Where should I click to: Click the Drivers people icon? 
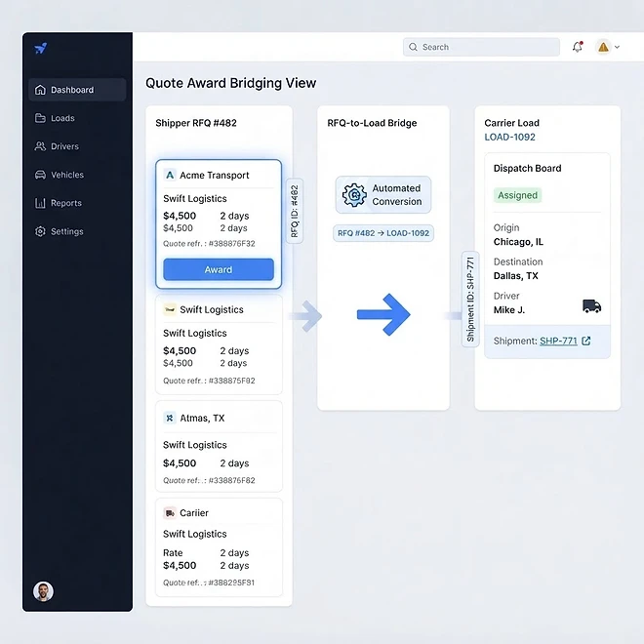(40, 146)
